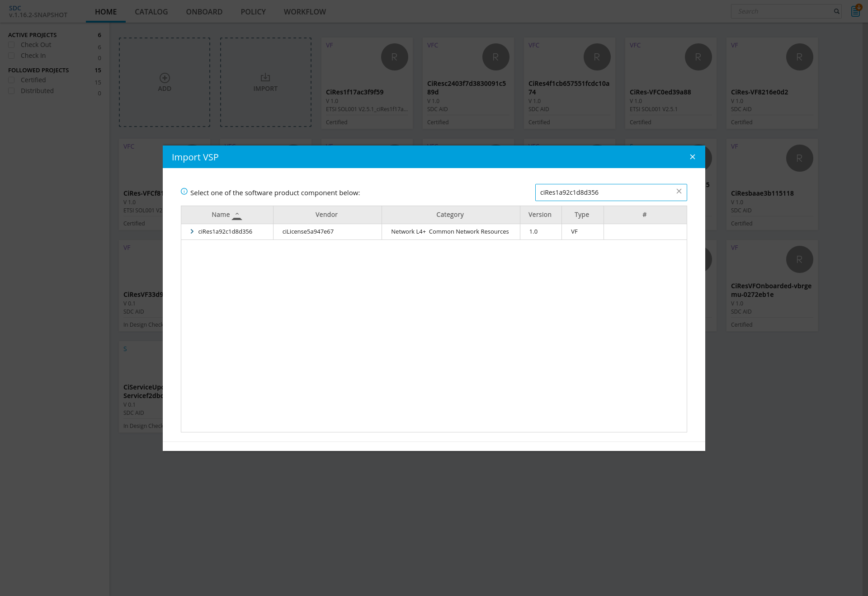Screen dimensions: 868x596
Task: Clear the VSP search filter text
Action: 679,192
